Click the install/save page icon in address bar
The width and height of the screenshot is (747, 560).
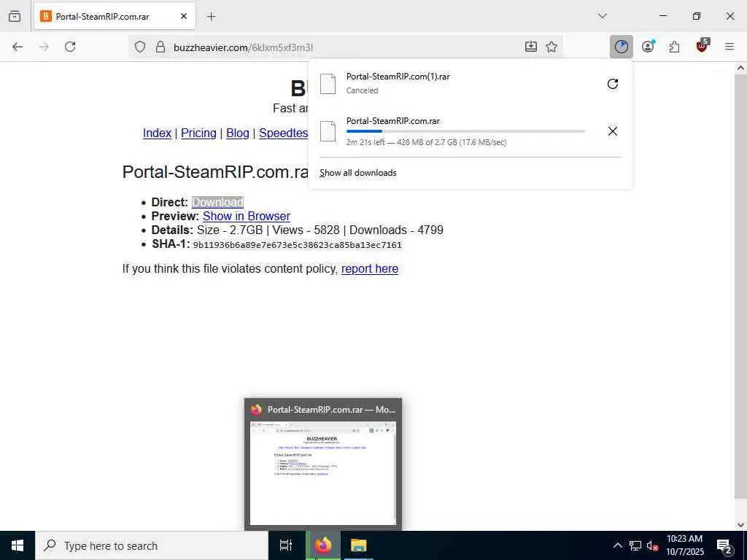[531, 47]
